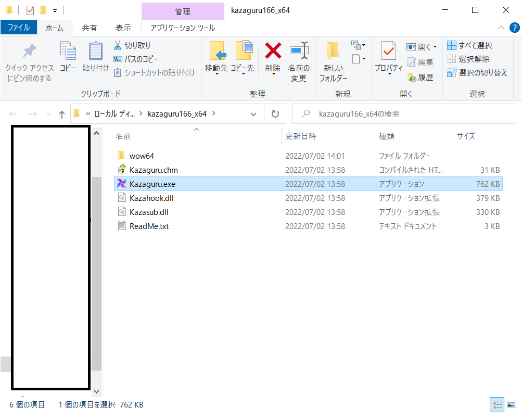Click quick access New Folder icon in title bar

[43, 10]
